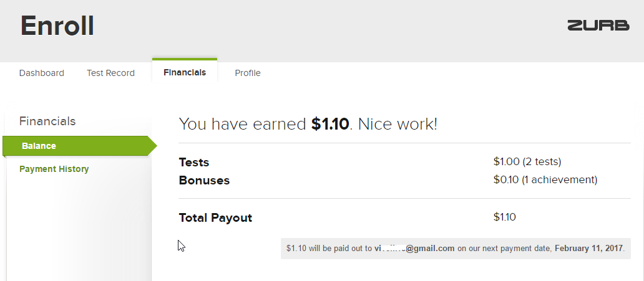
Task: Click the bold $1.10 earned amount in the headline
Action: 330,124
